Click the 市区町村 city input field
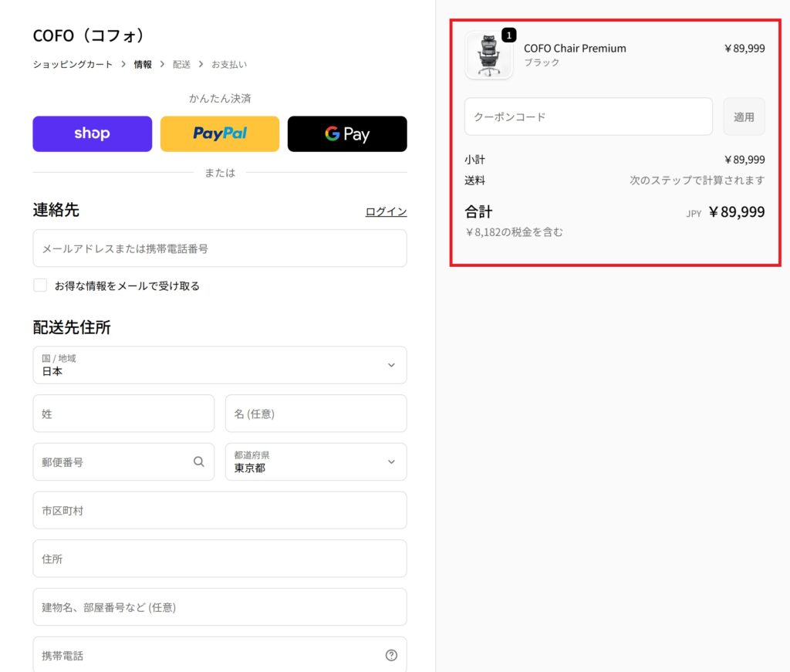The width and height of the screenshot is (790, 672). (220, 510)
